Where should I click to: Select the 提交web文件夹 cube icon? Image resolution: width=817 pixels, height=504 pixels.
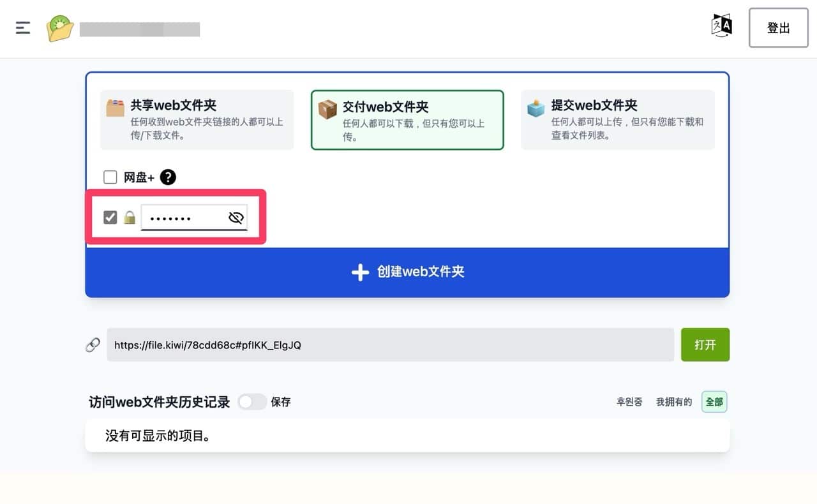536,107
